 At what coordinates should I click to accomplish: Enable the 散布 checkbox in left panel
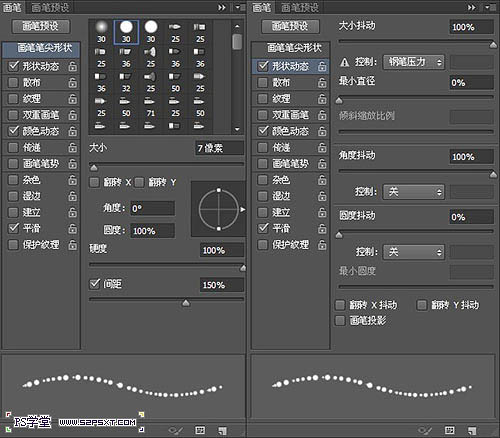[x=13, y=82]
